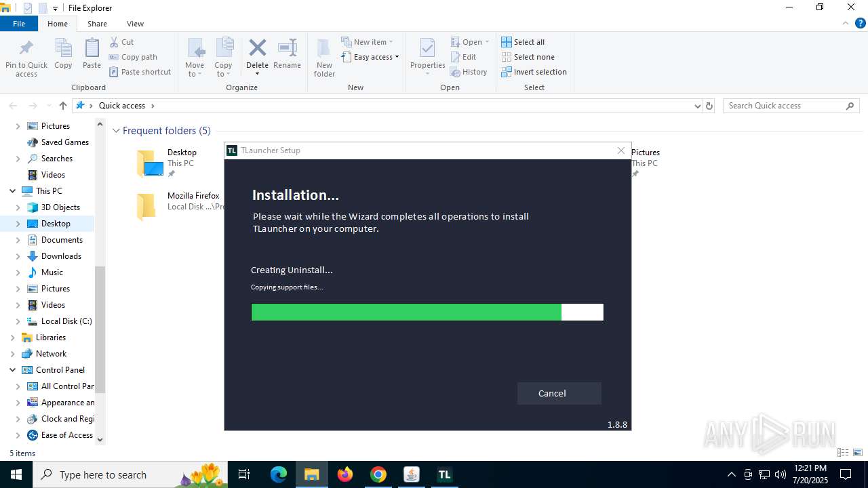Screen dimensions: 868x488
Task: Collapse the This PC tree node
Action: click(12, 191)
